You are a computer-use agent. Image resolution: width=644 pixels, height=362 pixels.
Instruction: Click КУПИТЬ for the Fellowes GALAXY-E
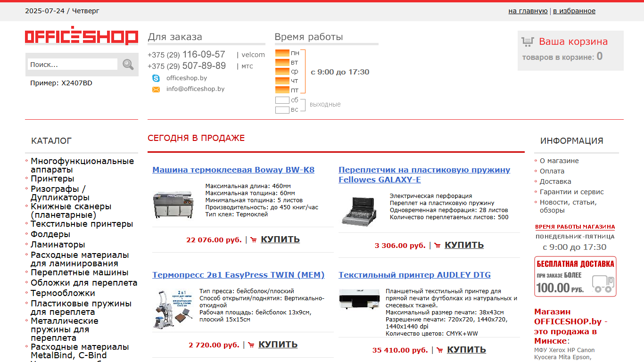pyautogui.click(x=464, y=245)
